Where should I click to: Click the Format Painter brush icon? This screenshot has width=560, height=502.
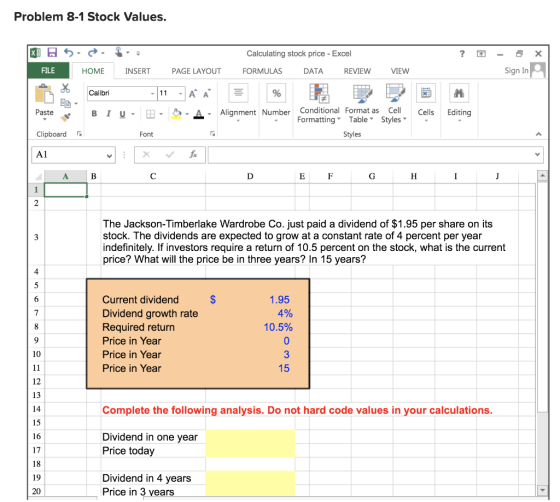(65, 117)
